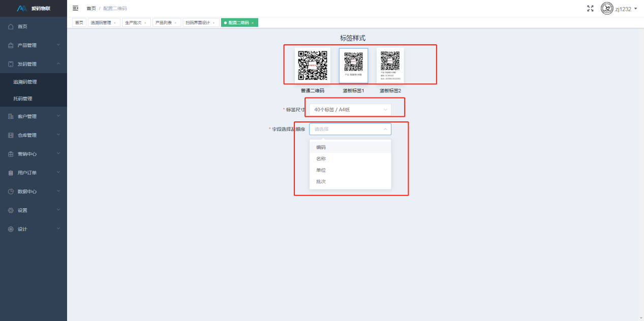
Task: Click the 产品管理 sidebar icon
Action: pos(11,45)
